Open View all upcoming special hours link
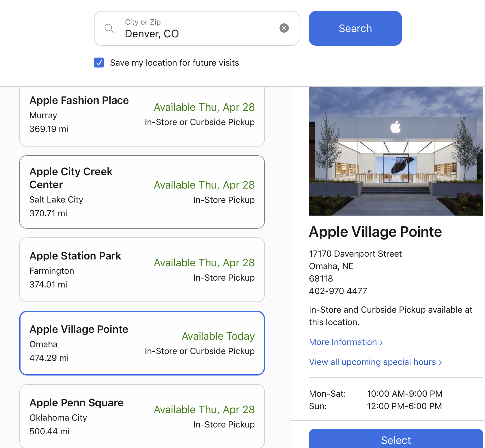The image size is (485, 448). [x=375, y=362]
